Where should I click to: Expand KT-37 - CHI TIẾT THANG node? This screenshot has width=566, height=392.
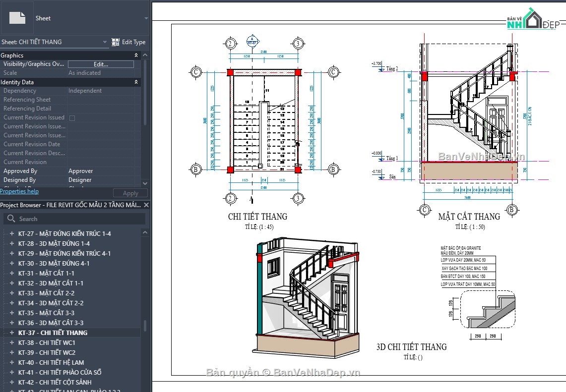pyautogui.click(x=11, y=333)
